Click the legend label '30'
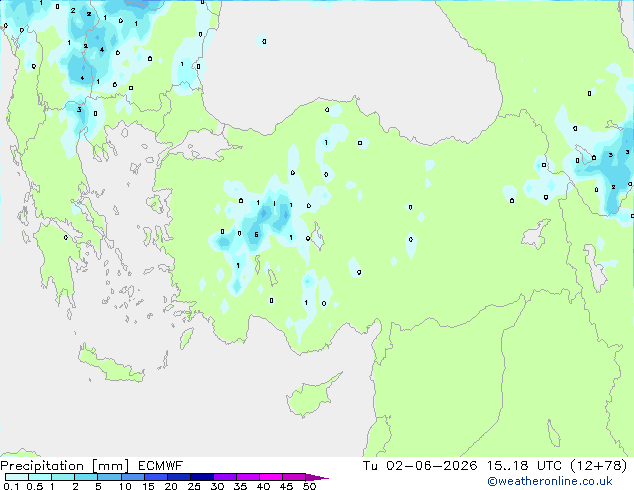Viewport: 634px width, 490px height. (217, 486)
